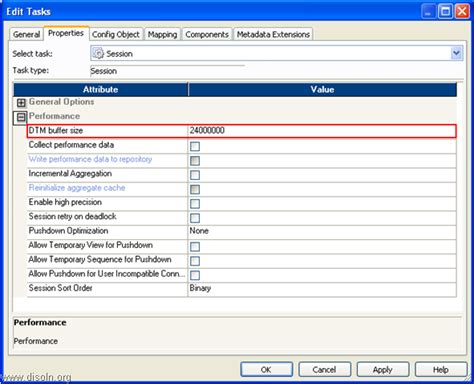
Task: Enable Collect performance data checkbox
Action: click(x=195, y=146)
